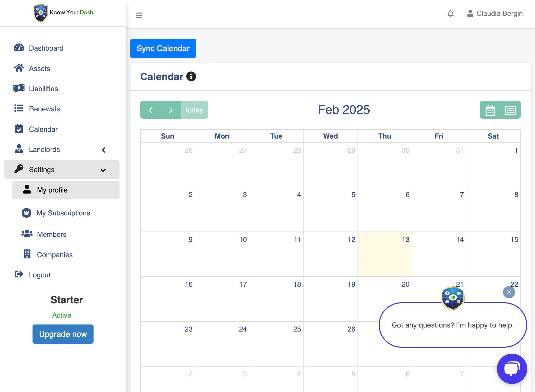This screenshot has height=392, width=535.
Task: Open the Calendar info icon
Action: point(191,76)
